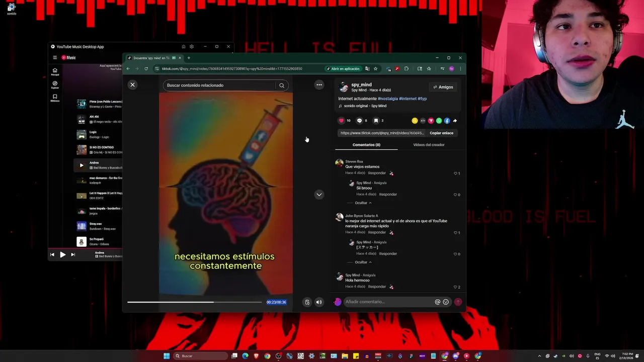Expand more share options arrow
Image resolution: width=644 pixels, height=362 pixels.
click(455, 121)
